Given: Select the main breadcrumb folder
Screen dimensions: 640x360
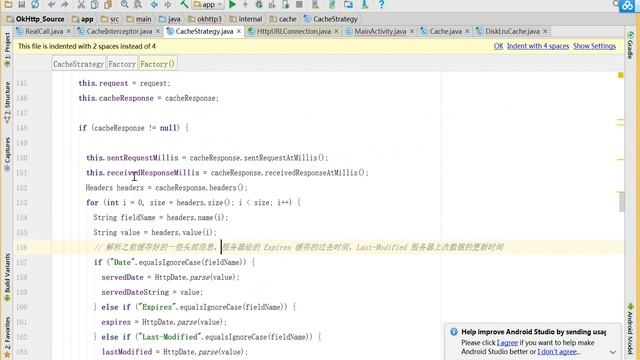Looking at the screenshot, I should 139,19.
